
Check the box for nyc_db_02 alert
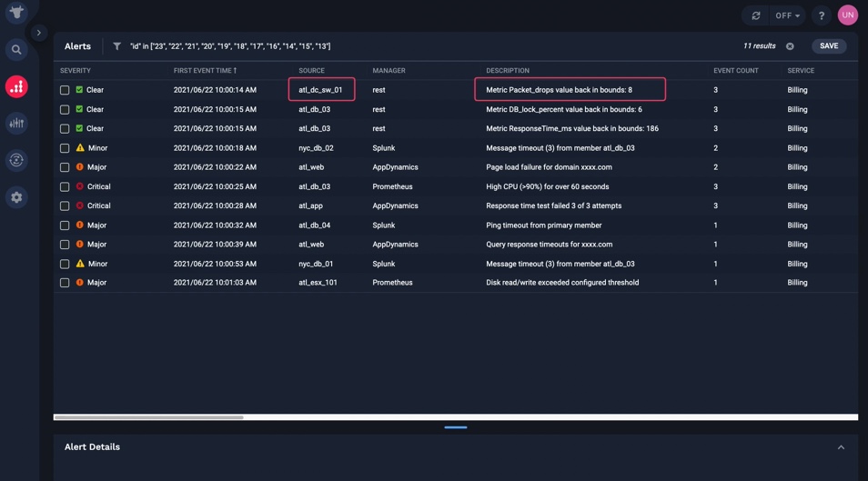point(65,148)
